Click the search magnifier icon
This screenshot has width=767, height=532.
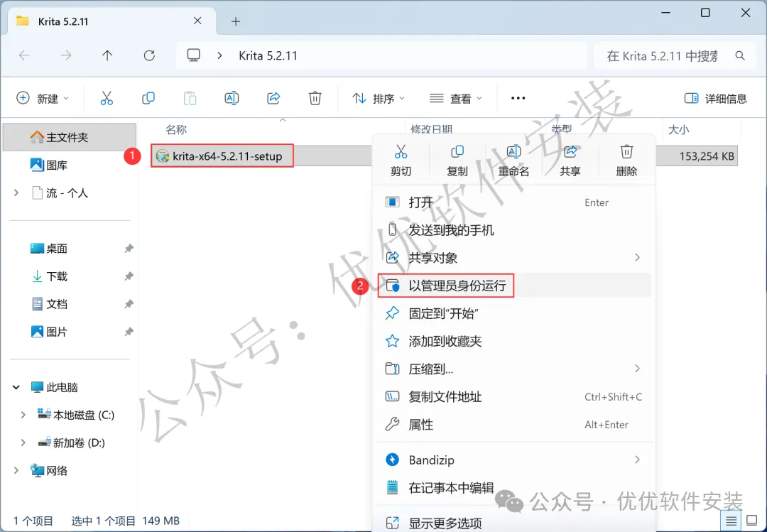[x=740, y=56]
